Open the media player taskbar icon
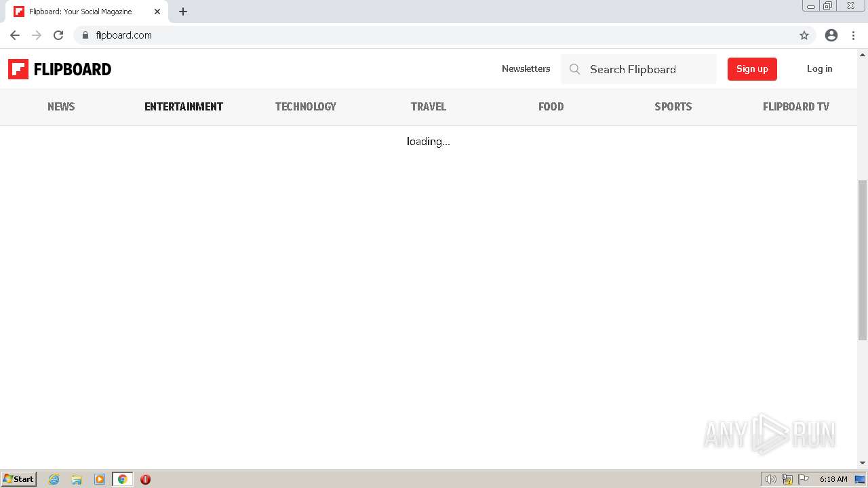Screen dimensions: 868x488 pos(100,479)
